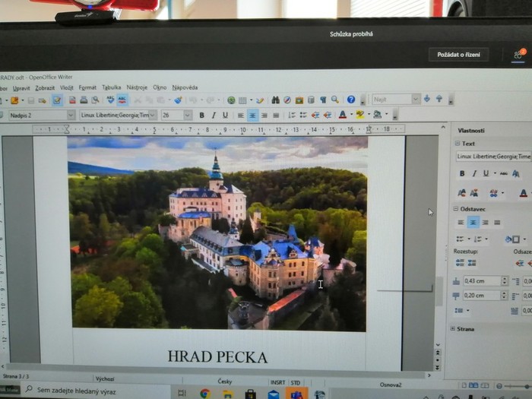Open the Upravit menu
Viewport: 532px width, 399px height.
[x=21, y=88]
